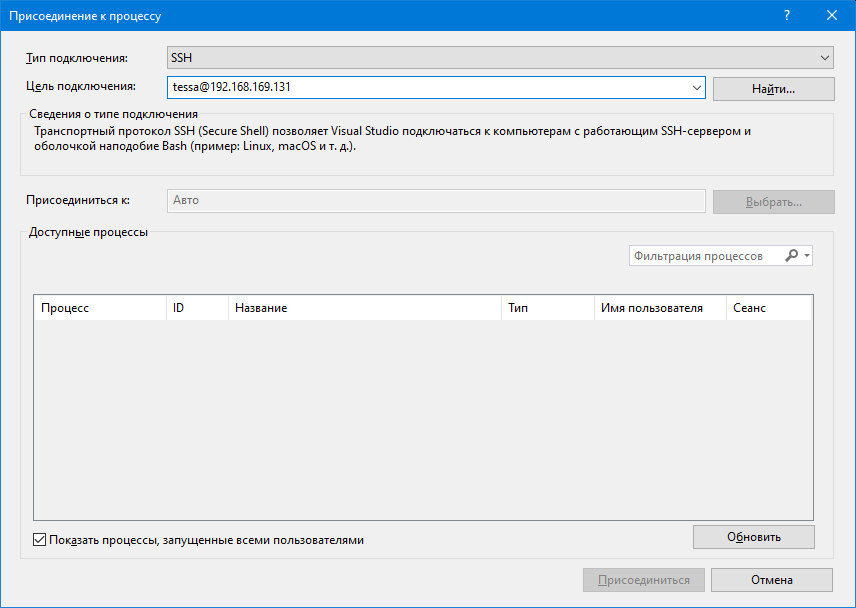Viewport: 856px width, 608px height.
Task: Click the help question mark button
Action: tap(787, 16)
